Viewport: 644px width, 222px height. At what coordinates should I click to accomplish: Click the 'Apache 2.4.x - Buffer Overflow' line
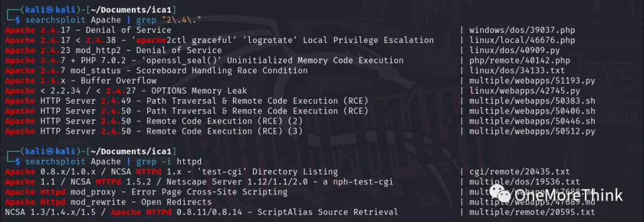click(81, 81)
